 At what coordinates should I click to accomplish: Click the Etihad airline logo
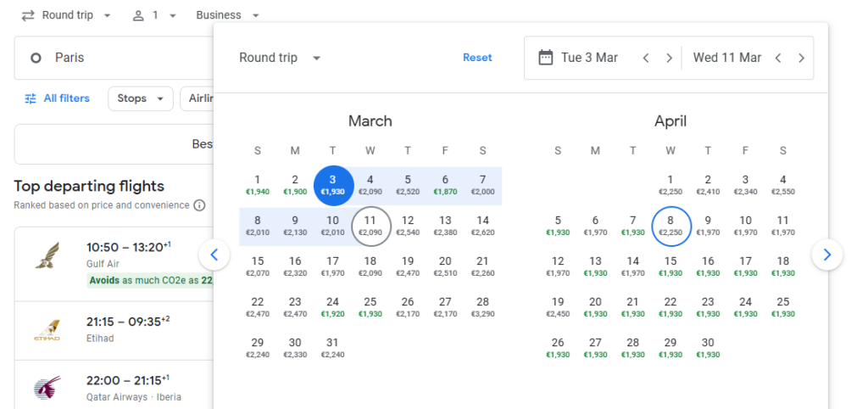tap(47, 331)
